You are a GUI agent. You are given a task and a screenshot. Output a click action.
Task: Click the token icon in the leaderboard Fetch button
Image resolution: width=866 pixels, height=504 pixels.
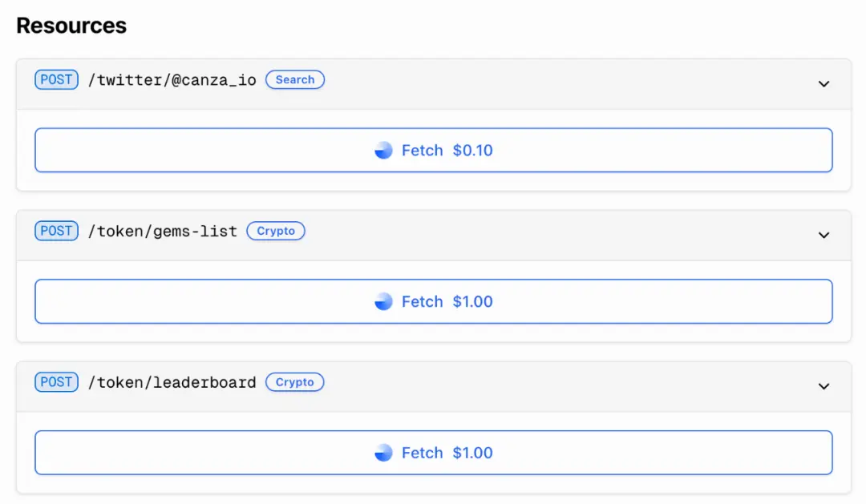click(384, 453)
